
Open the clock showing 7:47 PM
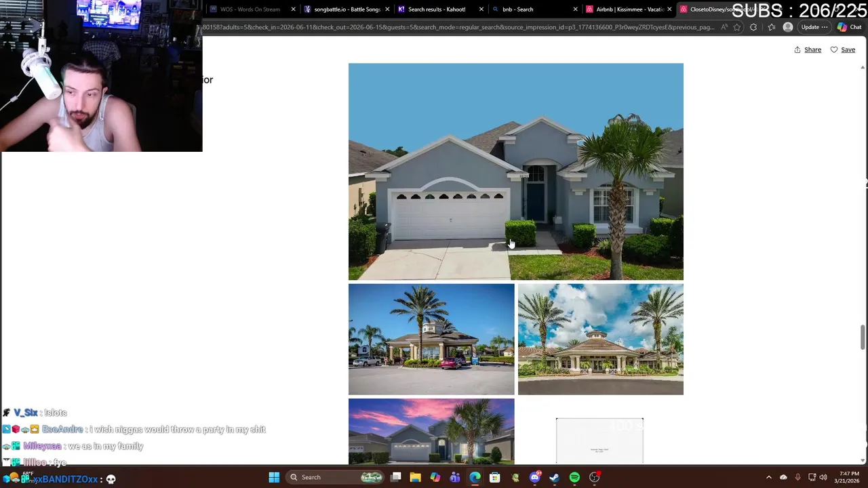pyautogui.click(x=848, y=477)
